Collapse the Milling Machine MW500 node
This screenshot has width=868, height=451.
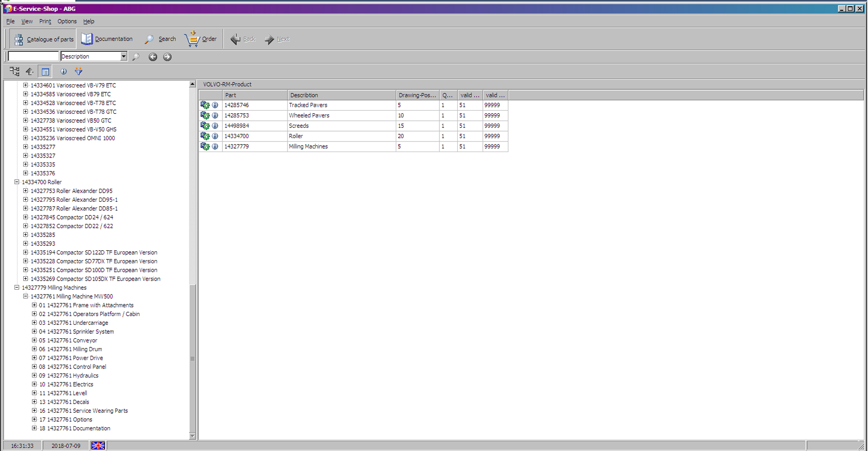(25, 297)
